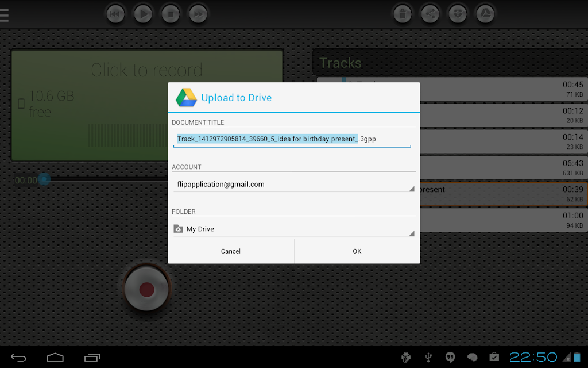Open the chat bubble notification icon

pos(472,358)
